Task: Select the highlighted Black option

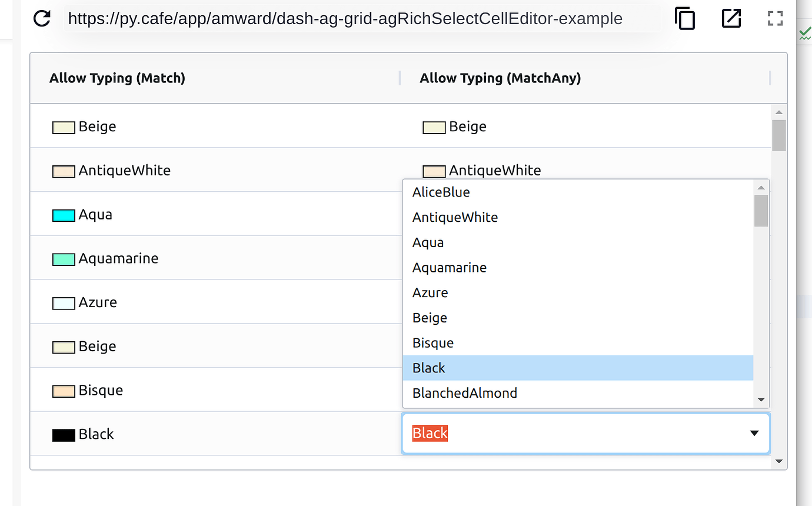Action: (x=428, y=368)
